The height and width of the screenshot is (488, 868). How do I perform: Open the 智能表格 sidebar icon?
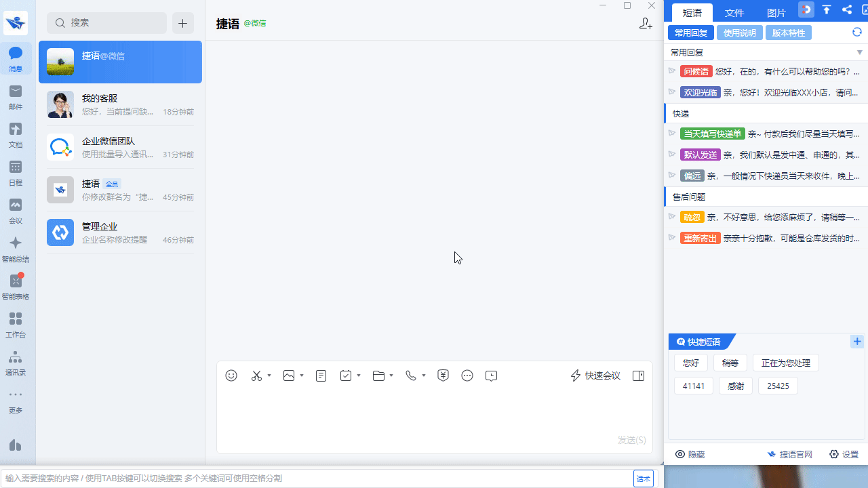(x=16, y=286)
